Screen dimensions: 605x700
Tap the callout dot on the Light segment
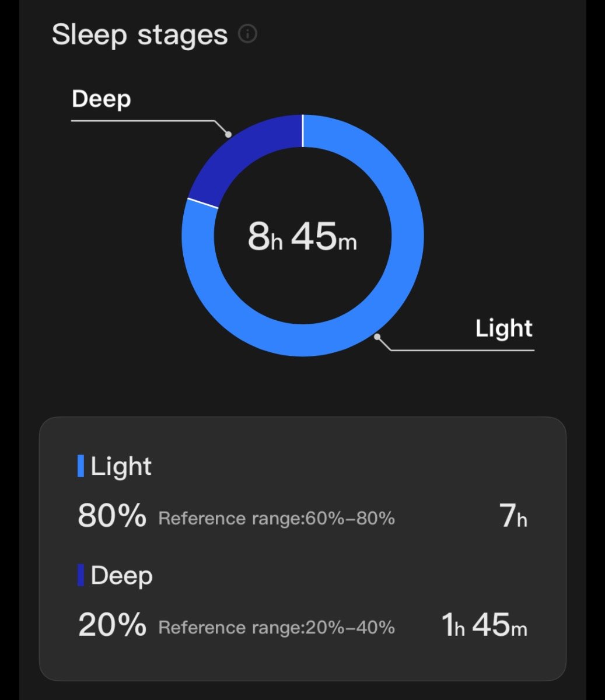(377, 337)
